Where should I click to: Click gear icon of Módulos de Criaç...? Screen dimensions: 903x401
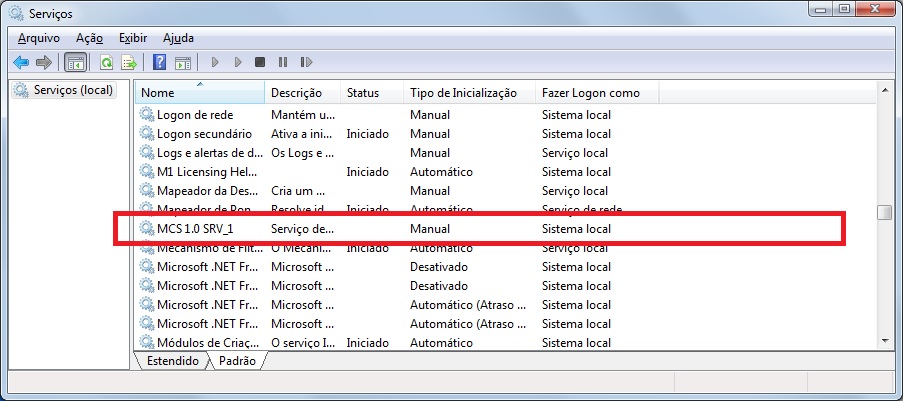point(147,343)
